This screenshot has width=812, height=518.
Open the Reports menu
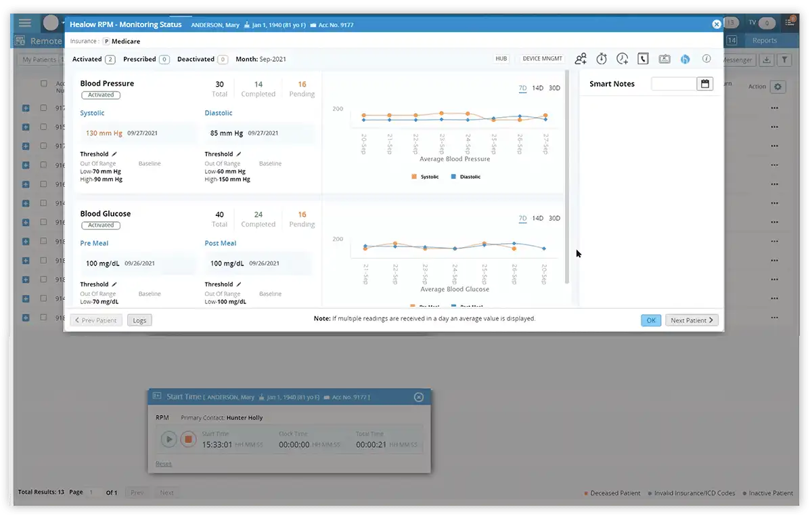click(764, 40)
